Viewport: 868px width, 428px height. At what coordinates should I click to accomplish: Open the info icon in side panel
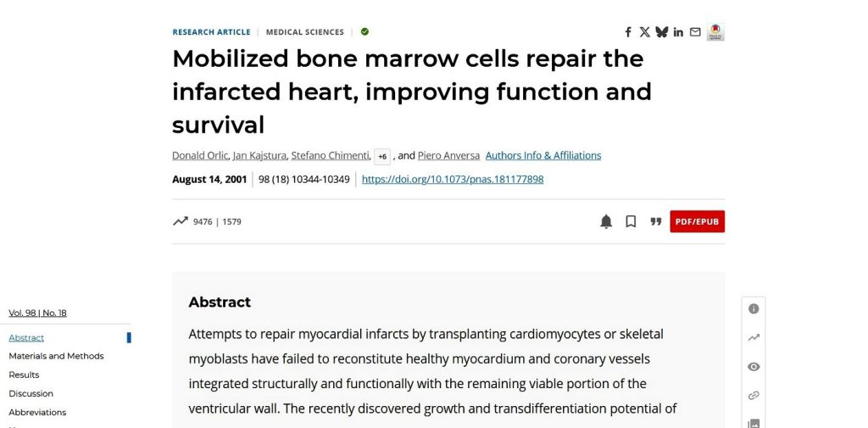pyautogui.click(x=754, y=309)
